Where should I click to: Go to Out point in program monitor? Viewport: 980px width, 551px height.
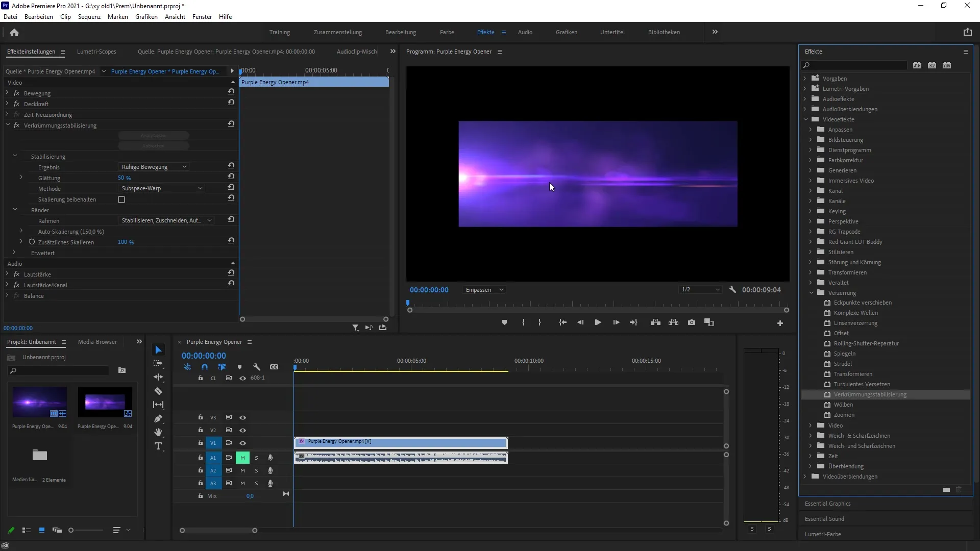(633, 322)
